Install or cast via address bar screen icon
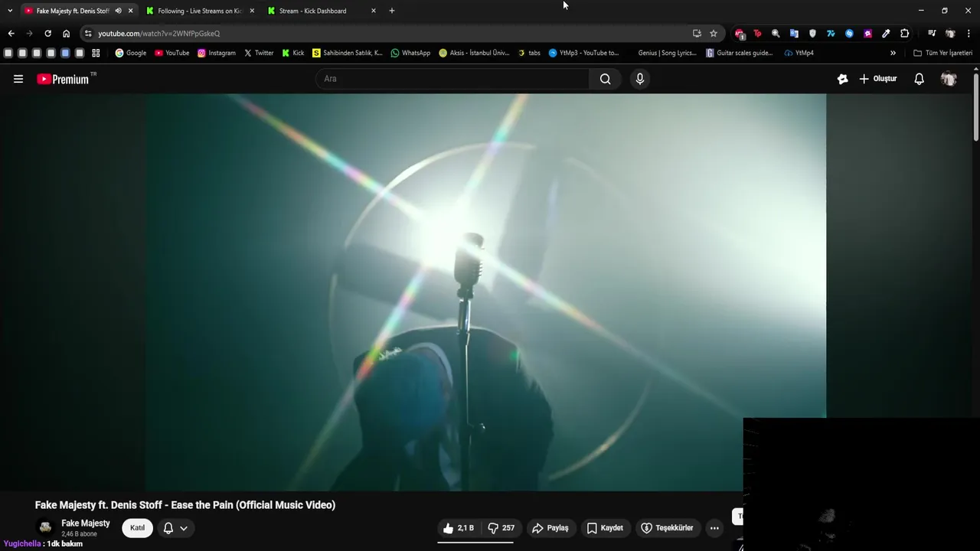The image size is (980, 551). click(697, 34)
